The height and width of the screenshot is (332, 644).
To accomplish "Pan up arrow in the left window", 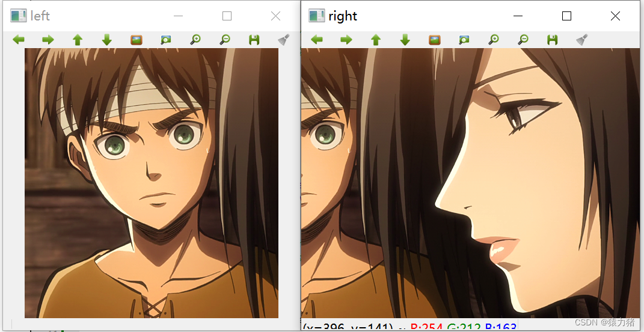I will 78,40.
